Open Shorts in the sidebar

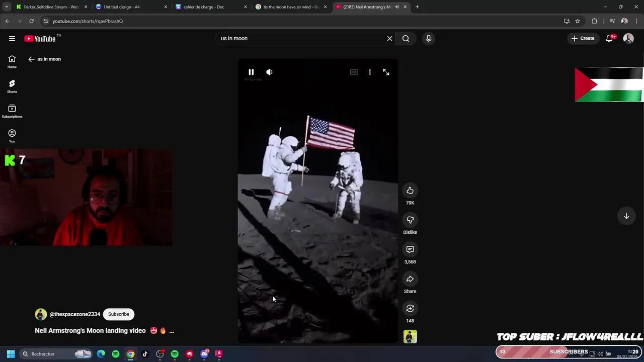pos(12,86)
